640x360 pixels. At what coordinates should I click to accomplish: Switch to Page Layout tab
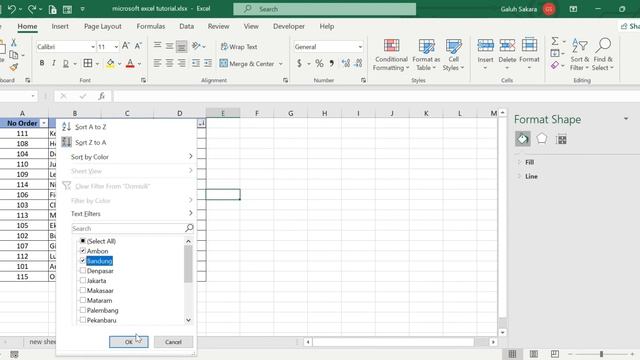pyautogui.click(x=103, y=26)
